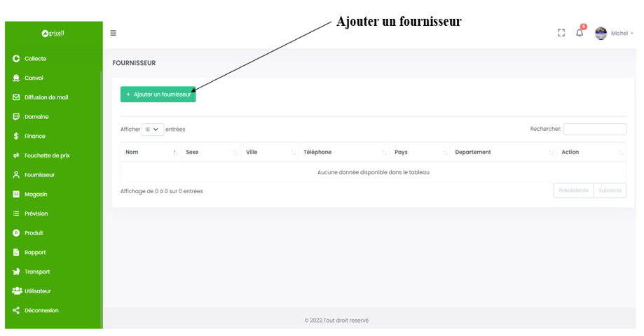Click the Agricell logo

[53, 33]
